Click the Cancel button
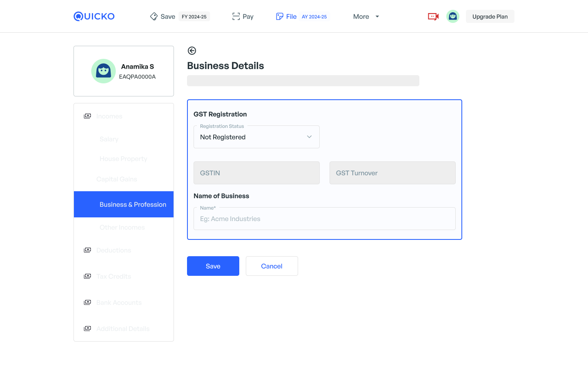 pyautogui.click(x=272, y=266)
